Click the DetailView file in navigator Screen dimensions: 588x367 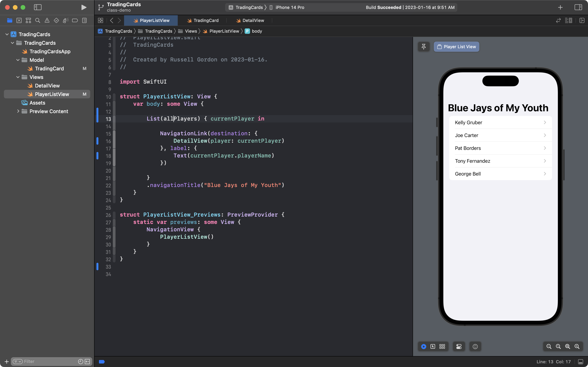(47, 85)
